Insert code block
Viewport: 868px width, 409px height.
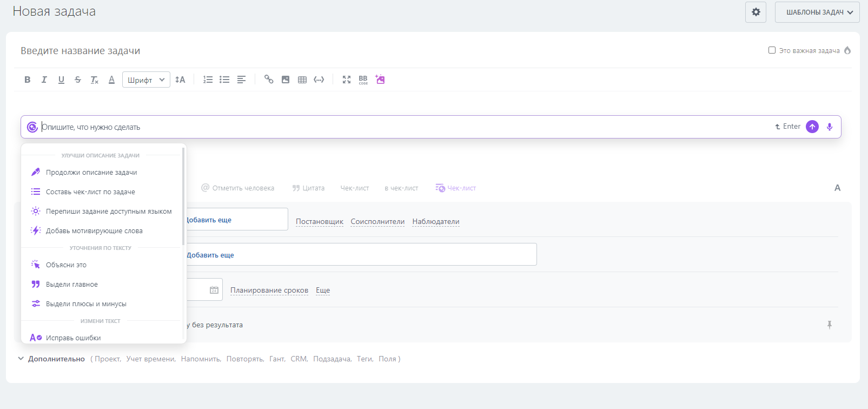click(319, 80)
